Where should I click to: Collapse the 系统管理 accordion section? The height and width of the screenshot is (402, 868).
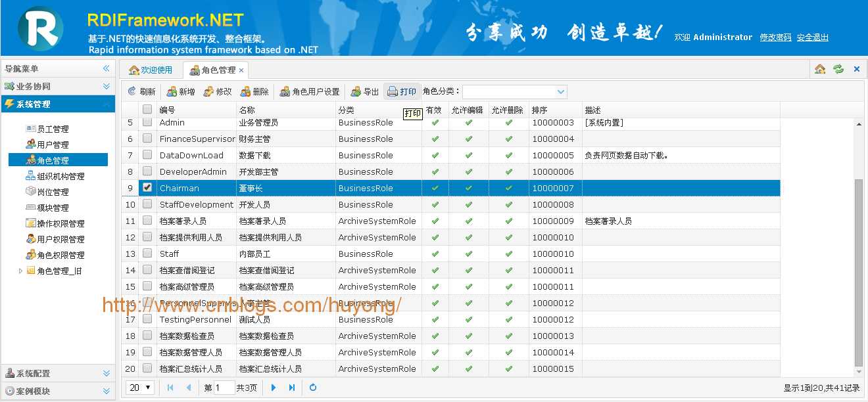pyautogui.click(x=58, y=104)
